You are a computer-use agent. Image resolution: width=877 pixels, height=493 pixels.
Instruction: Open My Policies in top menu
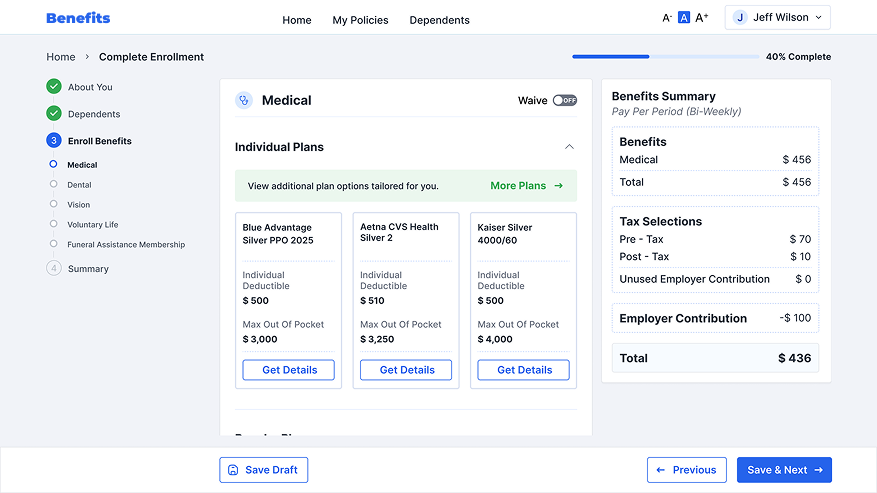(360, 20)
